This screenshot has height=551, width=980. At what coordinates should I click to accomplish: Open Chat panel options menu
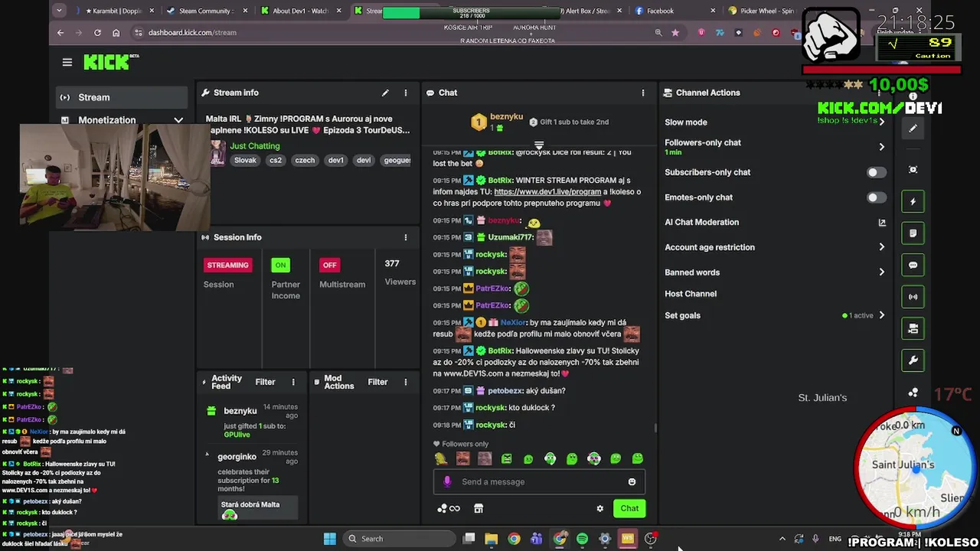point(642,93)
